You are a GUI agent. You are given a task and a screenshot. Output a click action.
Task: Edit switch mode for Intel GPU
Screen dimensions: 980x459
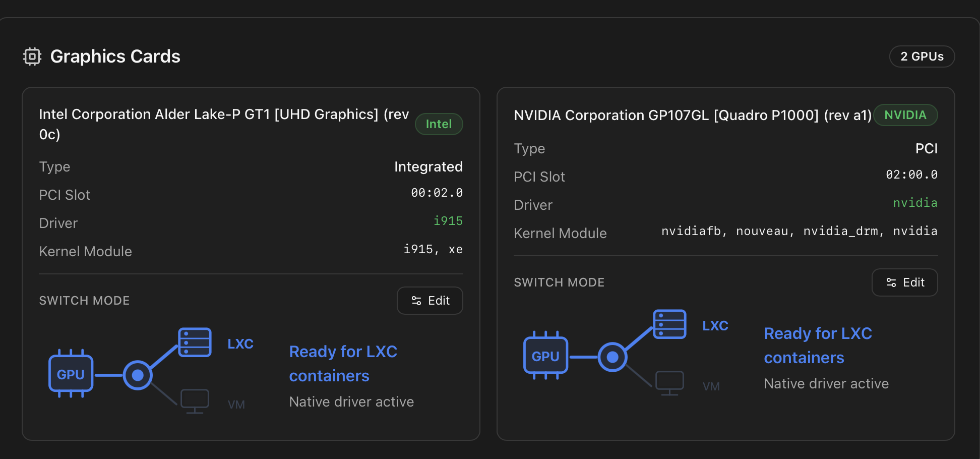tap(430, 301)
